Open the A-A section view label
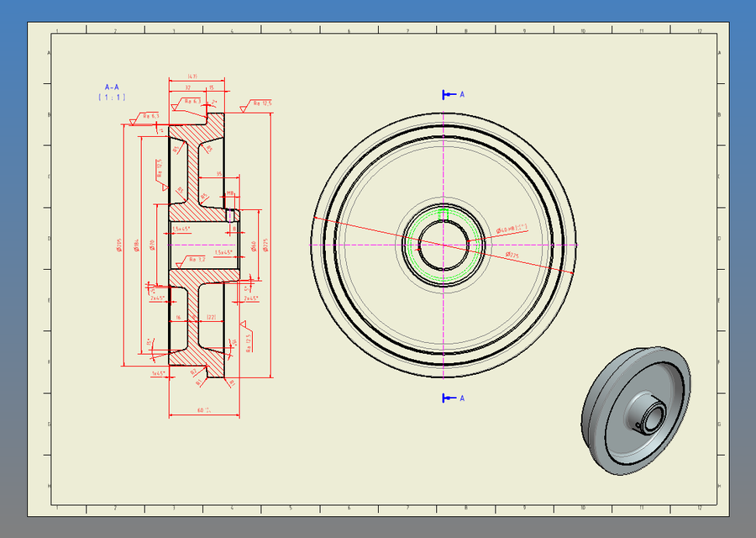 tap(111, 87)
